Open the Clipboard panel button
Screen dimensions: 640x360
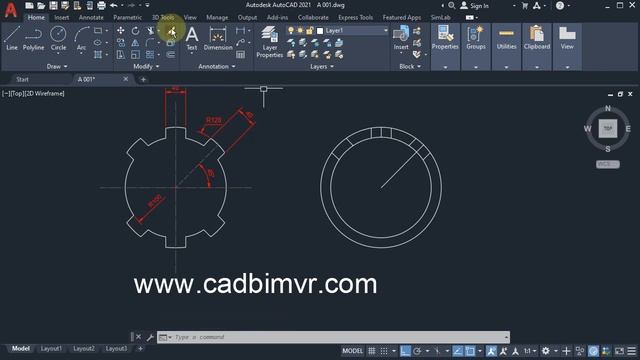[x=537, y=46]
